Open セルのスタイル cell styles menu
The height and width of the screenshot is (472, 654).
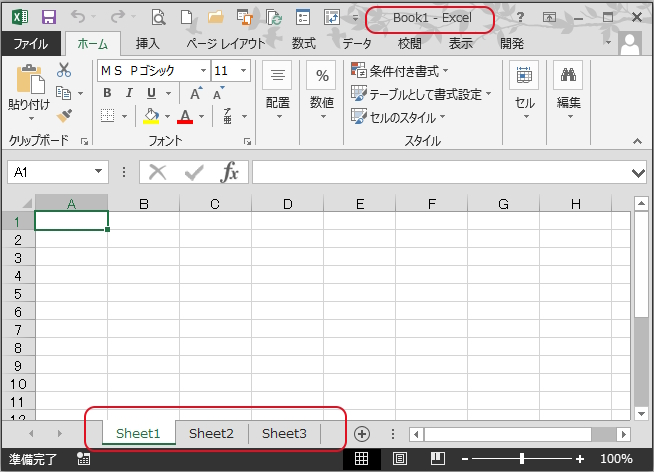point(398,118)
